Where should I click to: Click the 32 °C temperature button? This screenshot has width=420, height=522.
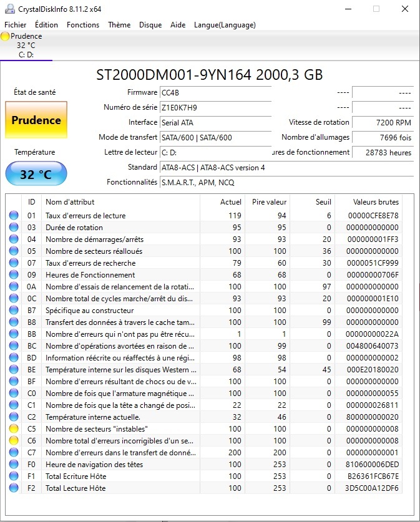36,173
